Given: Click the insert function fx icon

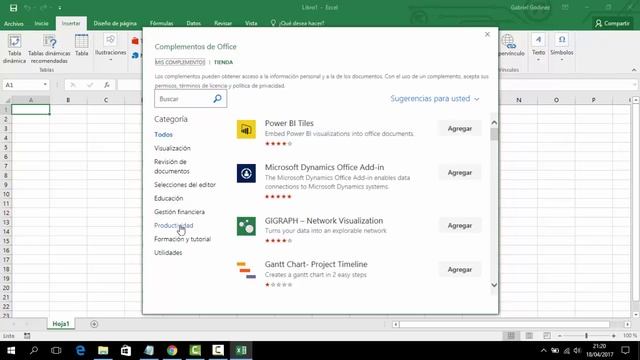Looking at the screenshot, I should click(107, 85).
